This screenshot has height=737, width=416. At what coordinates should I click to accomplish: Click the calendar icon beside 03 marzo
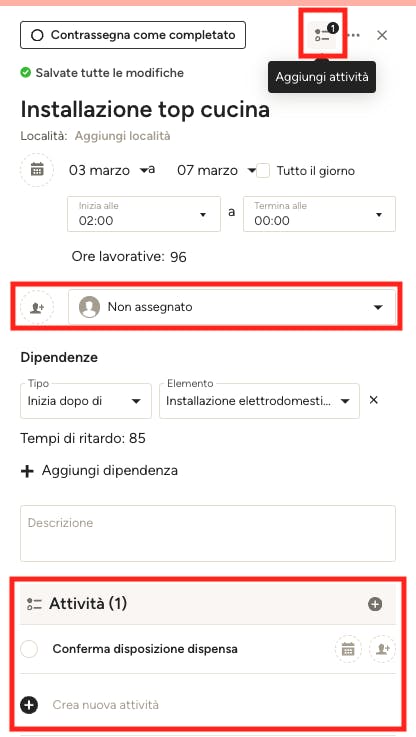point(37,170)
